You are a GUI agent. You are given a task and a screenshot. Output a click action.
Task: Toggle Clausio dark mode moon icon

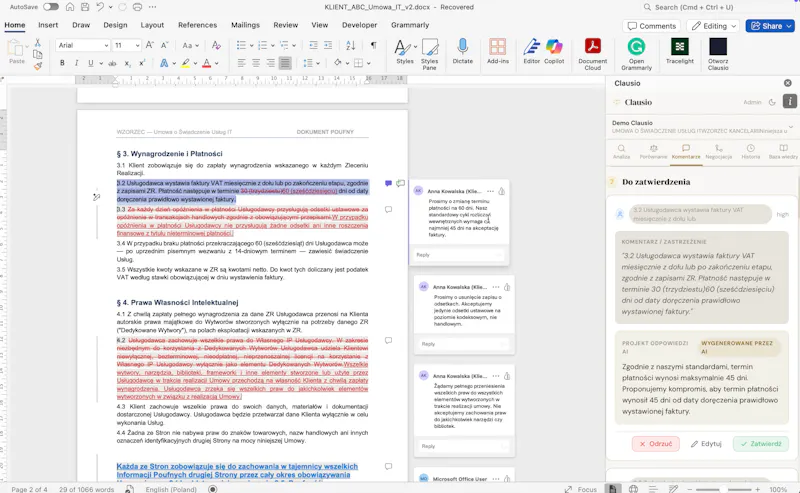772,102
